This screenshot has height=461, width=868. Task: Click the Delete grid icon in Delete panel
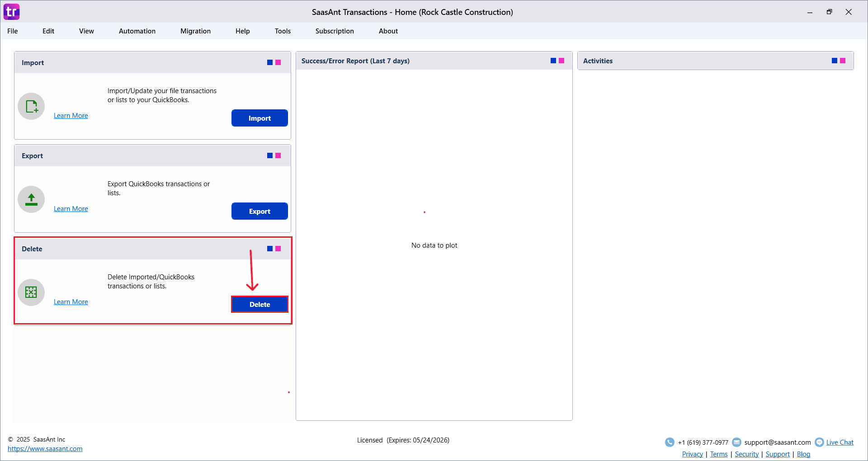[x=31, y=292]
